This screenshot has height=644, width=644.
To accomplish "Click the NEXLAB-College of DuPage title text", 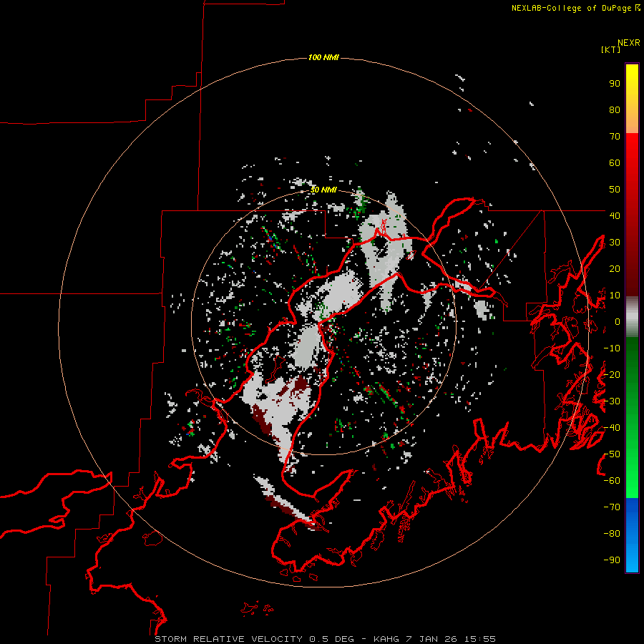I will (571, 8).
